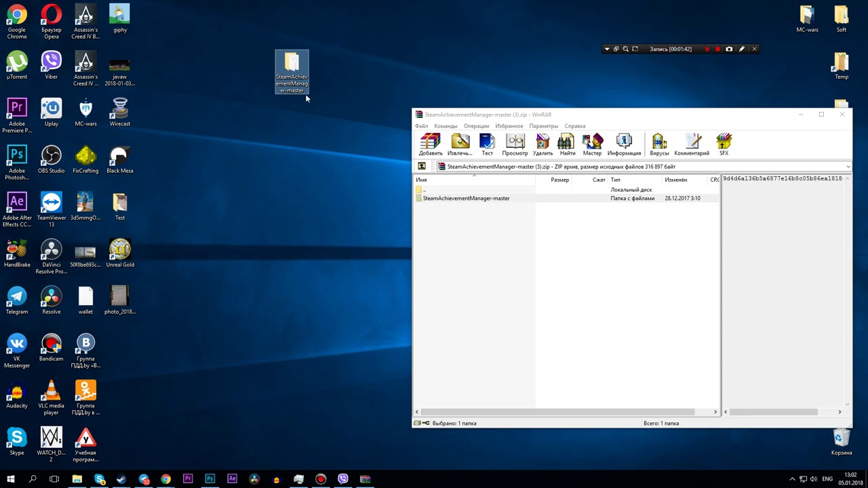Open the Комментарий (Comment) tool
Image resolution: width=868 pixels, height=488 pixels.
692,144
